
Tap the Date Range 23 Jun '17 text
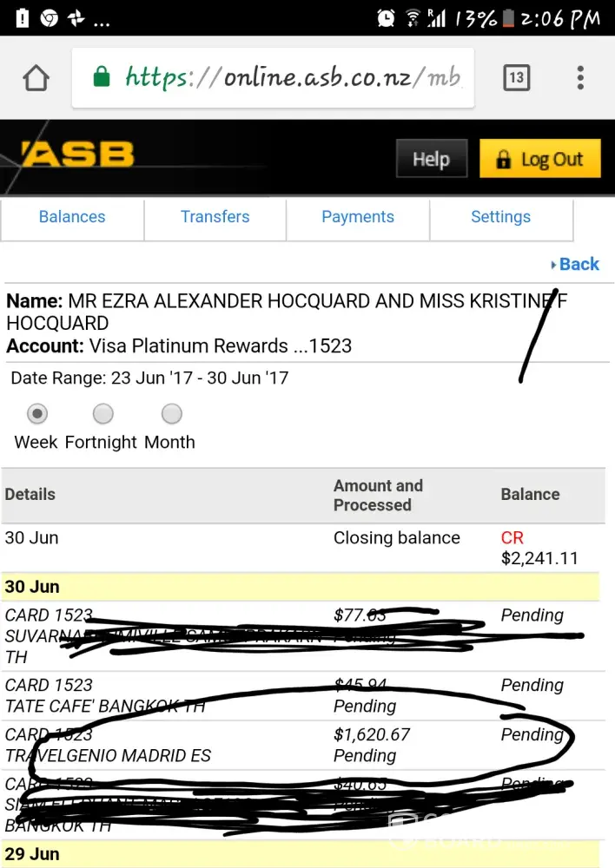[149, 378]
